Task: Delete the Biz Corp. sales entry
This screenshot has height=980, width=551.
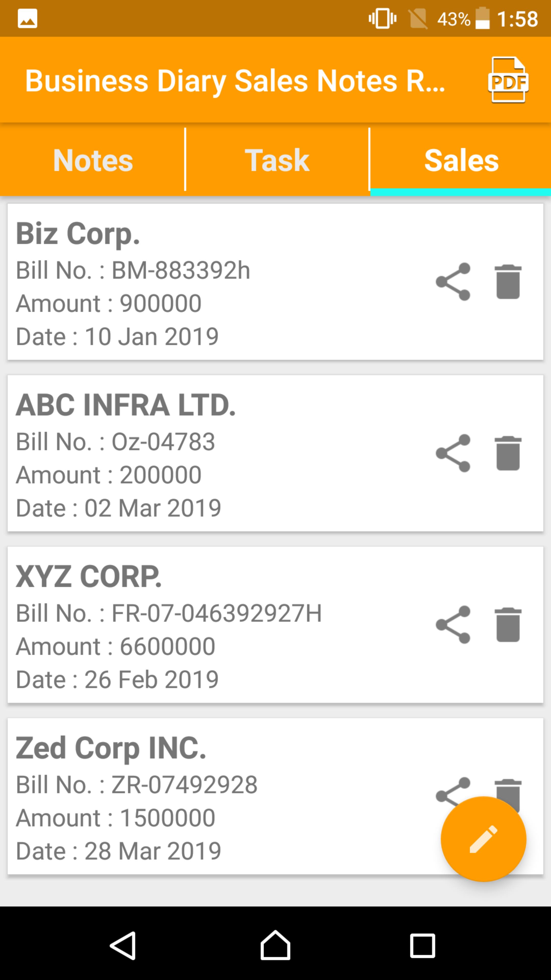Action: 508,281
